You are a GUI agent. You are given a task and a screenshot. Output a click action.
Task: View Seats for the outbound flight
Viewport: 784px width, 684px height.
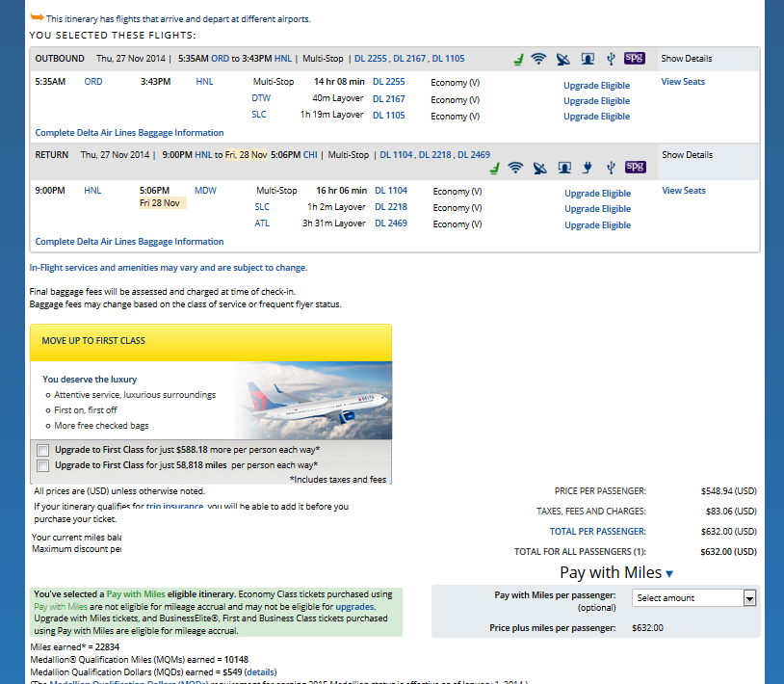[683, 82]
